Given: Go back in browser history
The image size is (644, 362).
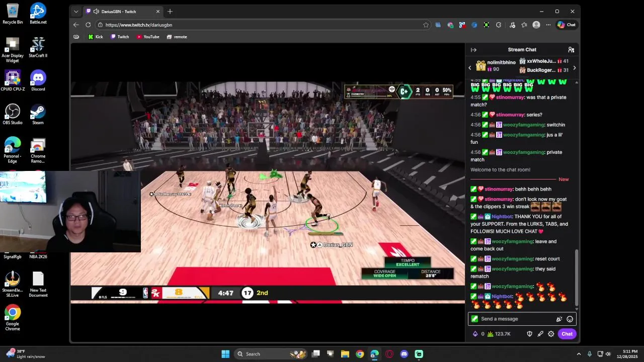Looking at the screenshot, I should [76, 25].
